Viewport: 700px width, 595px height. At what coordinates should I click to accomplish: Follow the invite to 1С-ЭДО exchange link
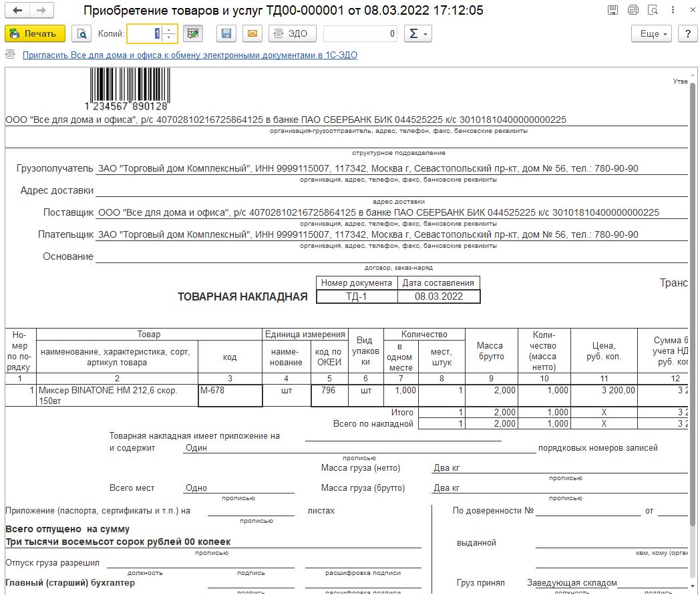190,55
